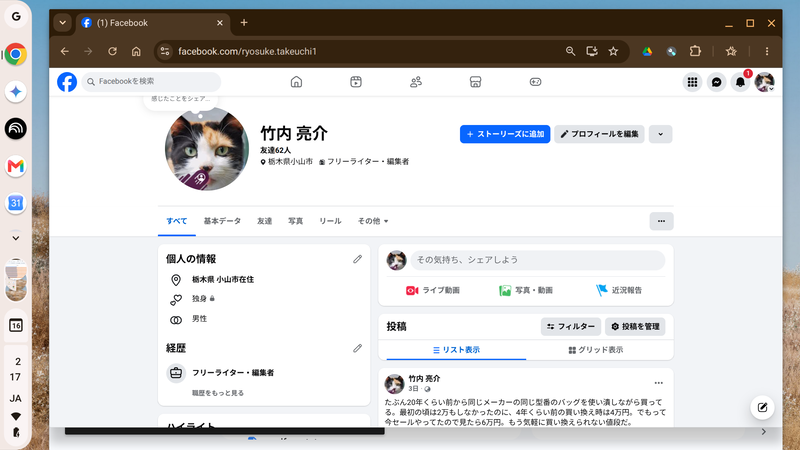This screenshot has width=800, height=450.
Task: Edit 経歴 with the pencil icon
Action: [x=357, y=348]
